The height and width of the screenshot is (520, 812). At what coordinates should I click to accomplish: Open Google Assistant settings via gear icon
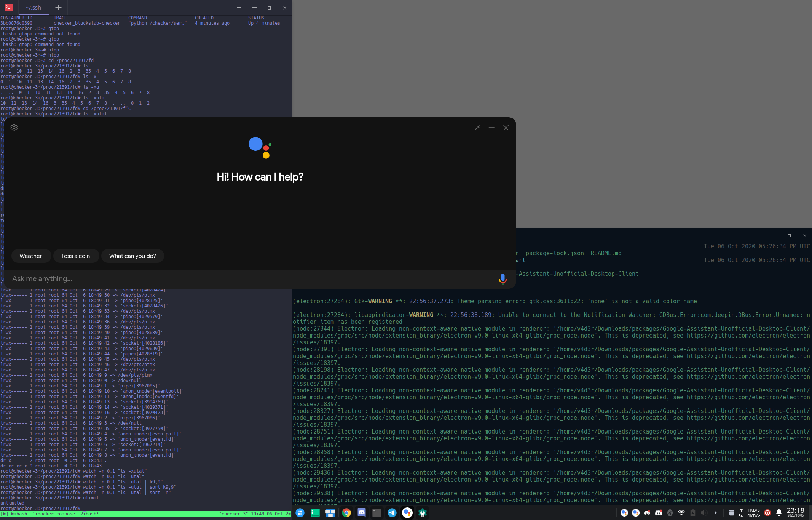tap(14, 128)
